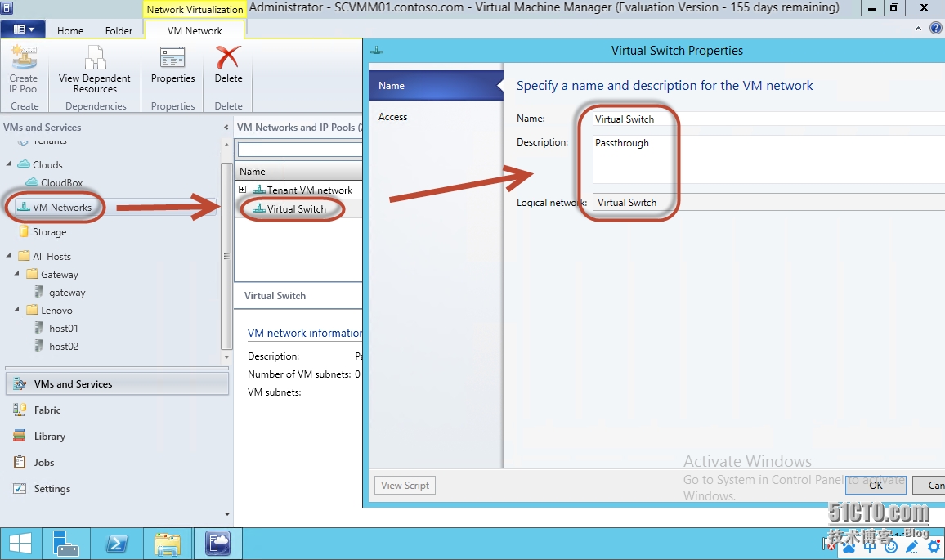Collapse the Lenovo host group node
Screen dimensions: 945x560
click(17, 310)
